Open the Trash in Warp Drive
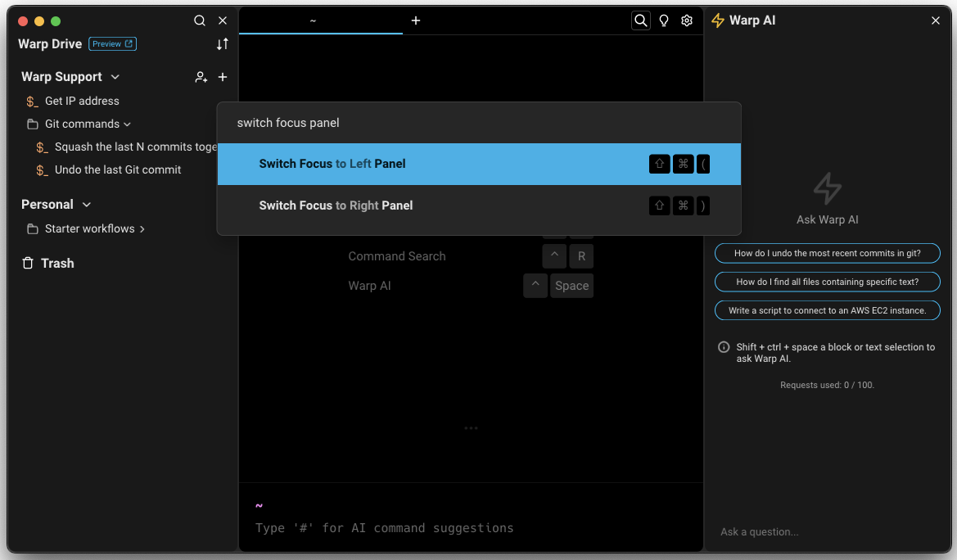Viewport: 957px width, 560px height. [x=57, y=263]
